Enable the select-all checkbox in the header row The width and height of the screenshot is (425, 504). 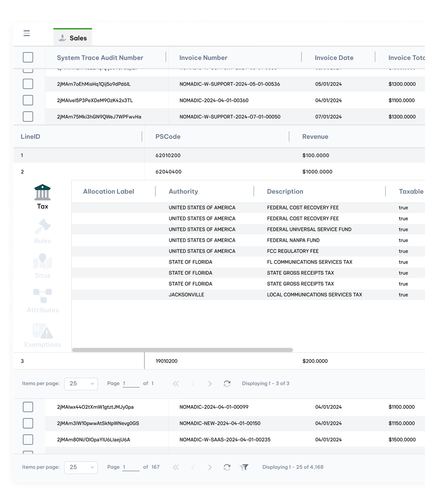[28, 57]
